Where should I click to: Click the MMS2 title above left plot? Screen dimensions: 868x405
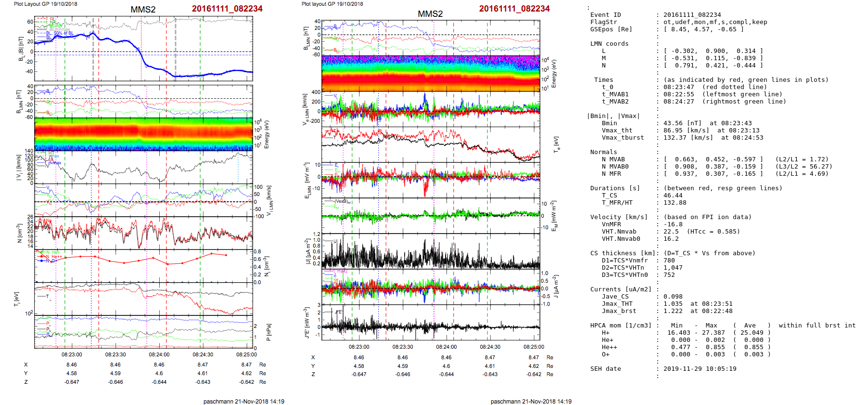143,10
